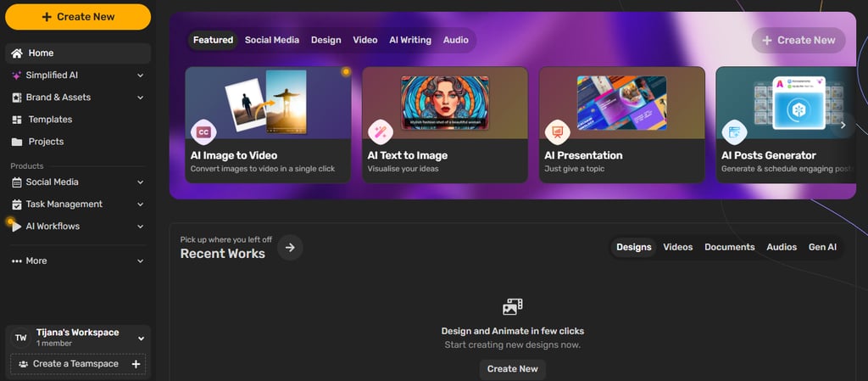The width and height of the screenshot is (868, 381).
Task: Select the Gen AI filter tab
Action: tap(822, 247)
